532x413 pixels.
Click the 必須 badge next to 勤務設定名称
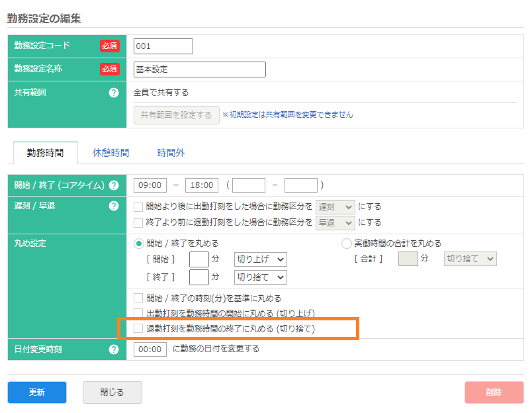click(110, 69)
